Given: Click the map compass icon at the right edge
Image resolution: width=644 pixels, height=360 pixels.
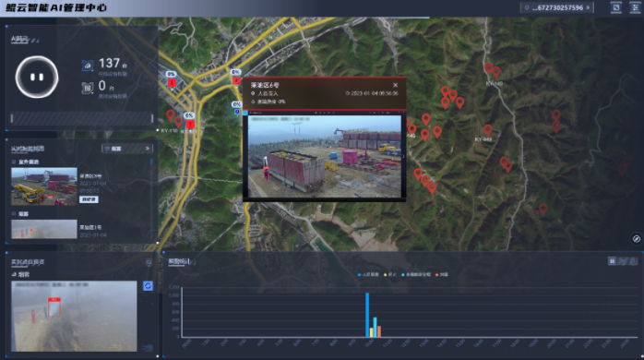Looking at the screenshot, I should coord(637,239).
